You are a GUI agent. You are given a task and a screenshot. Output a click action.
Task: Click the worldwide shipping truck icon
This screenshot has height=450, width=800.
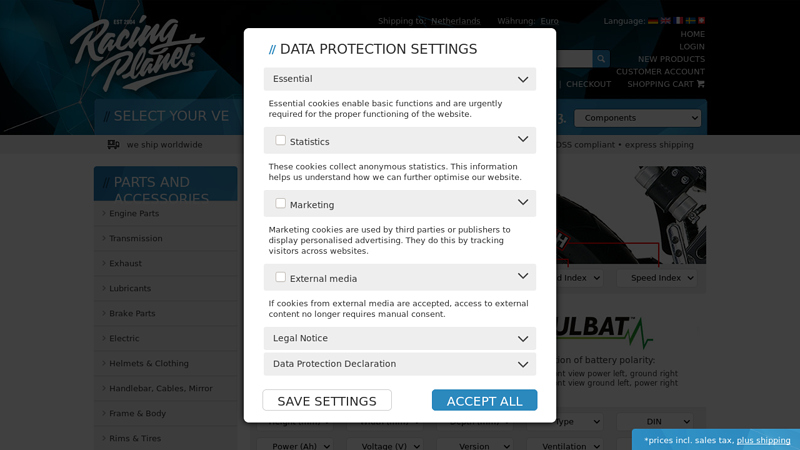[113, 144]
